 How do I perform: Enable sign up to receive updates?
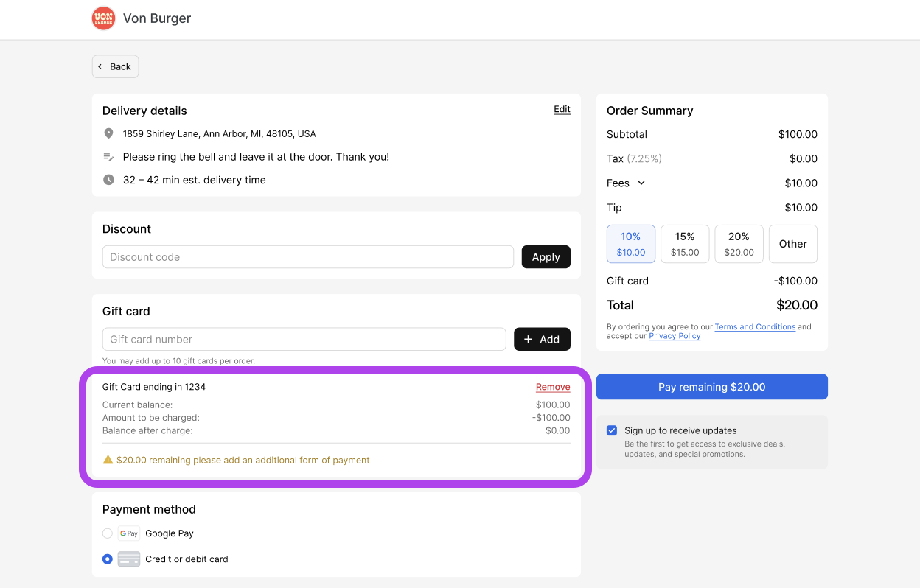point(612,430)
